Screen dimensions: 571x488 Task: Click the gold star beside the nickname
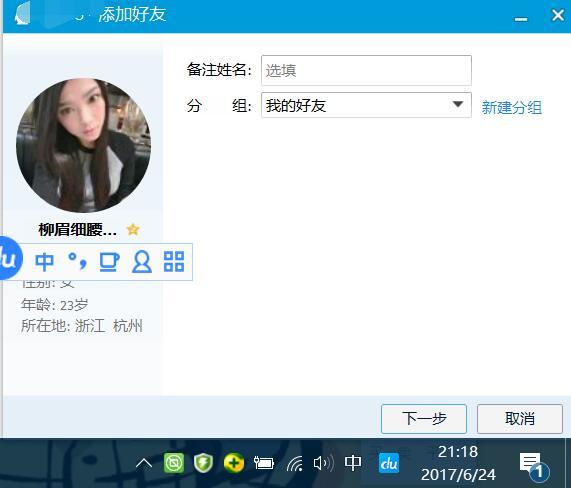pyautogui.click(x=133, y=229)
